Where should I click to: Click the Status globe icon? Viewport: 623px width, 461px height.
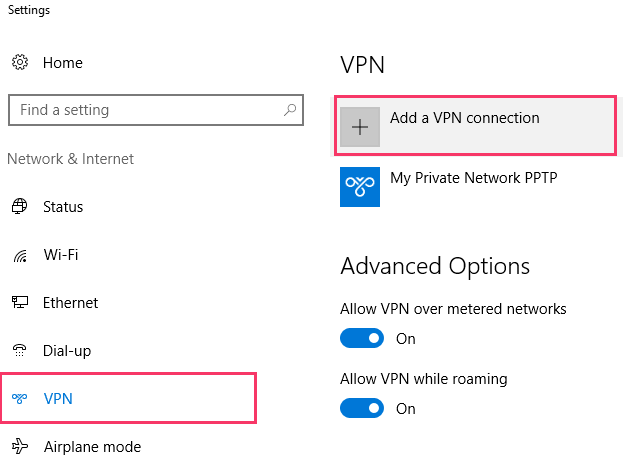click(x=19, y=206)
